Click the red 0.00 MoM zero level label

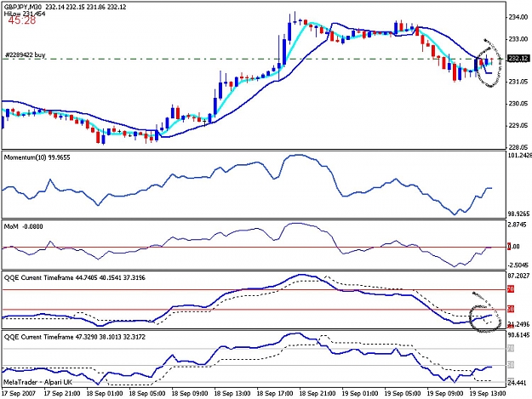(513, 247)
